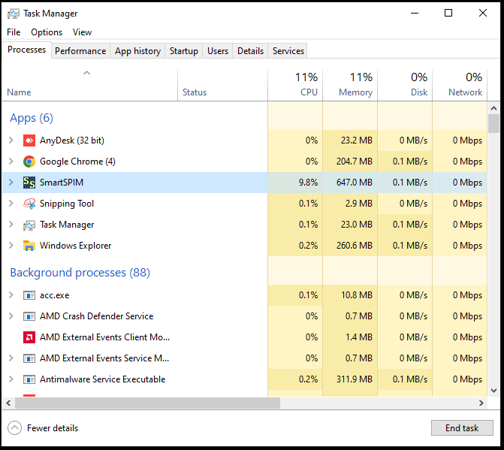The height and width of the screenshot is (450, 504).
Task: Click SmartSPIM memory value 647.0 MB
Action: (x=354, y=183)
